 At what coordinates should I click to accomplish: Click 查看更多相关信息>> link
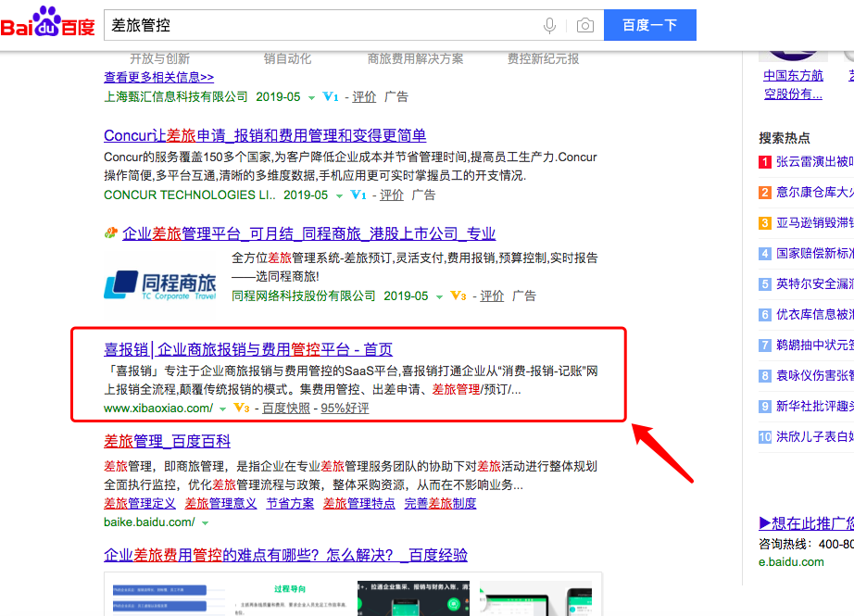point(158,77)
